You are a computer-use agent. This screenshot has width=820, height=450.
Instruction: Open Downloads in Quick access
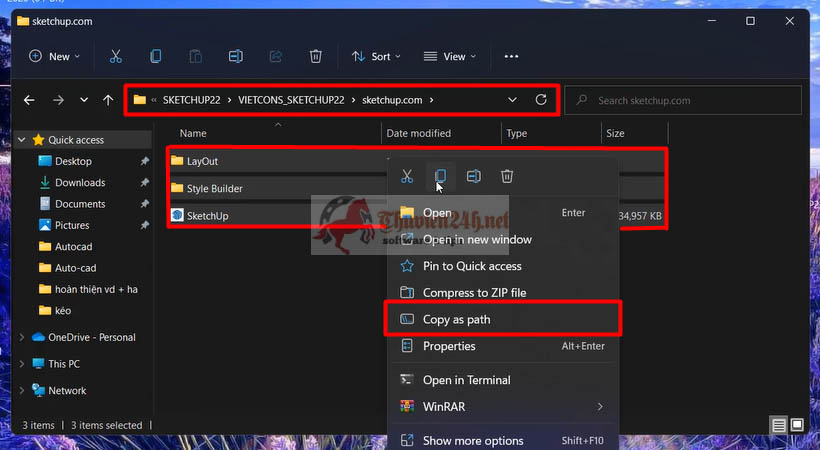pos(80,183)
